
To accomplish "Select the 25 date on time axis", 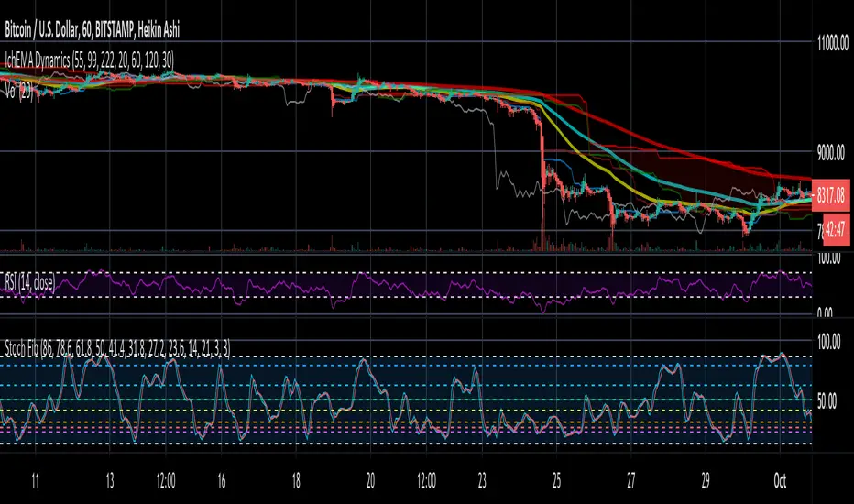I will coord(556,480).
